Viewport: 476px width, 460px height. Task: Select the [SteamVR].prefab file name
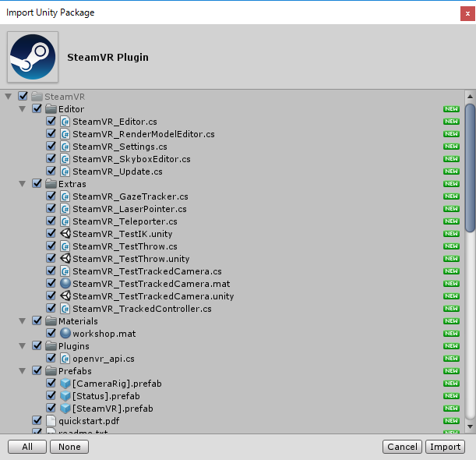pyautogui.click(x=113, y=409)
